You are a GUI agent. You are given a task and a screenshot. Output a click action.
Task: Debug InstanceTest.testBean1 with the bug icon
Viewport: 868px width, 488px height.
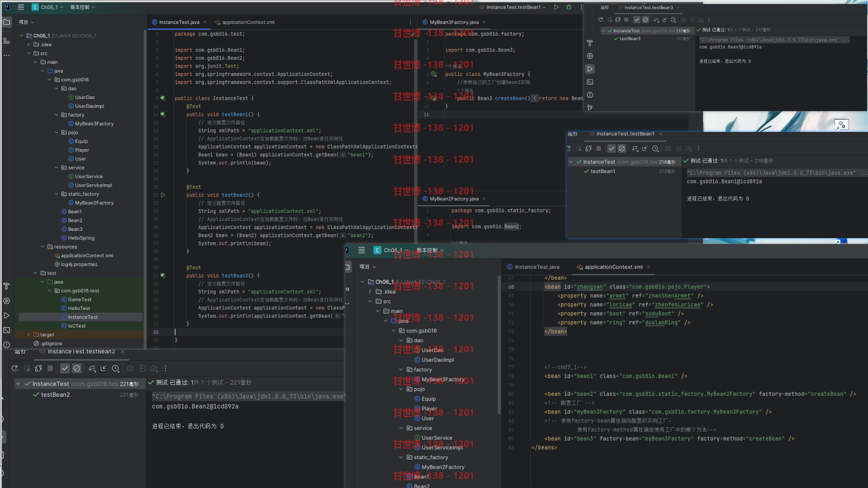[x=569, y=7]
